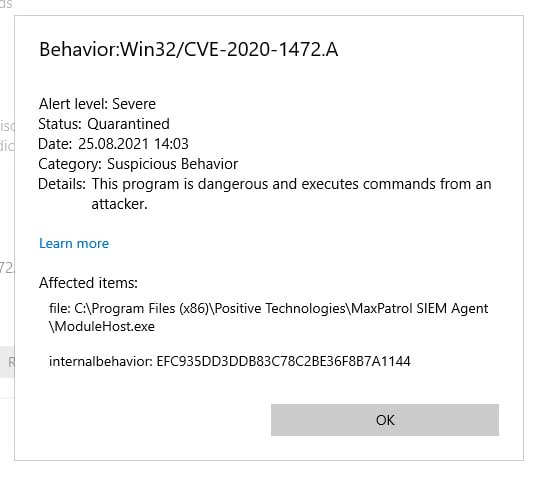Click the Status label
Screen dimensions: 535x481
coord(60,124)
